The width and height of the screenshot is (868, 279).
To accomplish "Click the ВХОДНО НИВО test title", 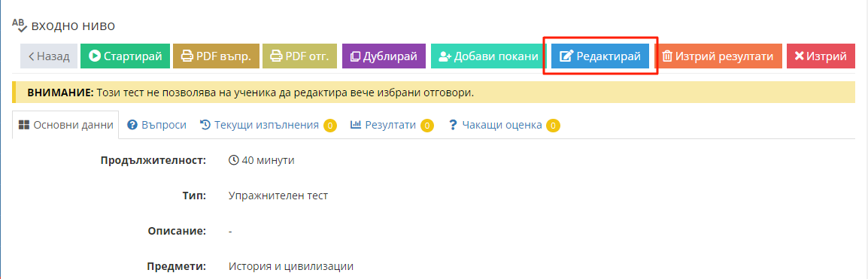I will [73, 26].
